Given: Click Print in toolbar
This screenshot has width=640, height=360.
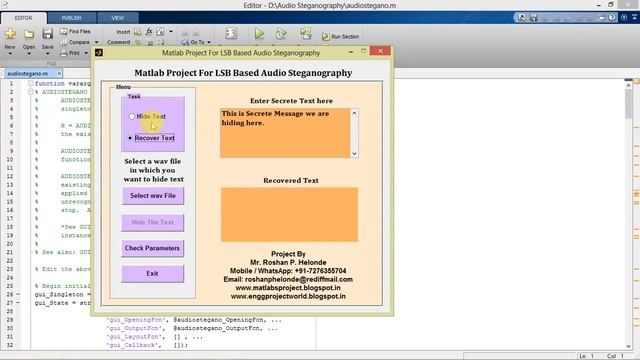Looking at the screenshot, I should 70,53.
